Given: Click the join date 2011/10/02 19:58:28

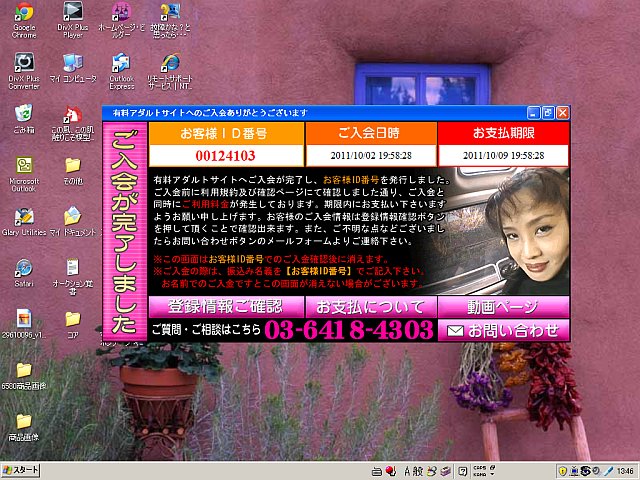Looking at the screenshot, I should (371, 156).
